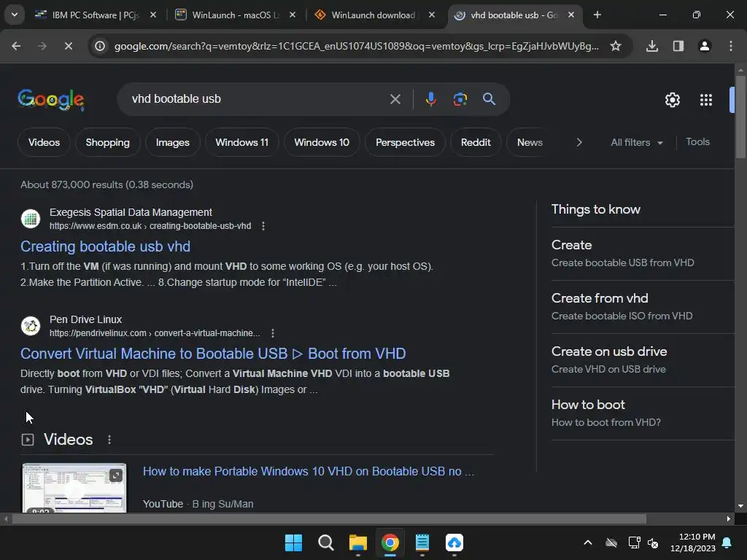Open the Exegesis esdm.co.uk site URL

[x=150, y=226]
